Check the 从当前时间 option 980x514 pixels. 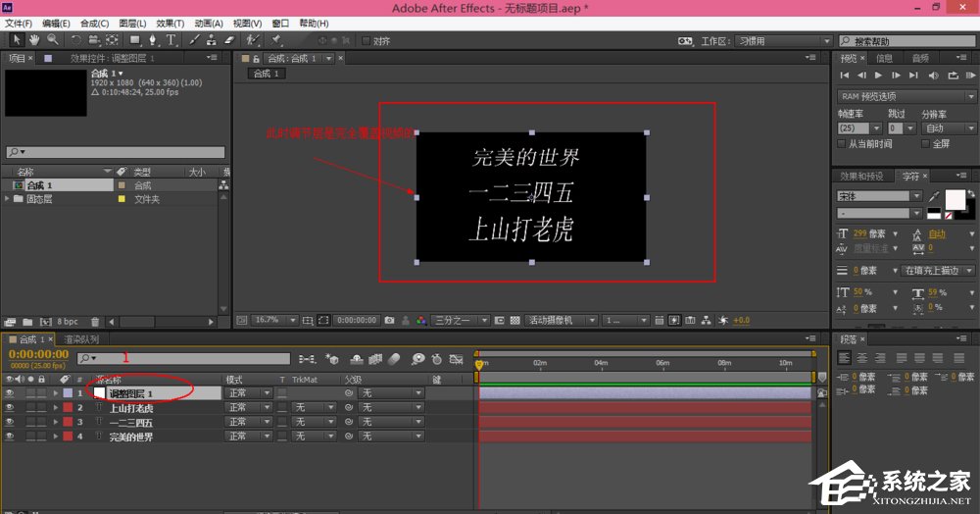point(841,143)
